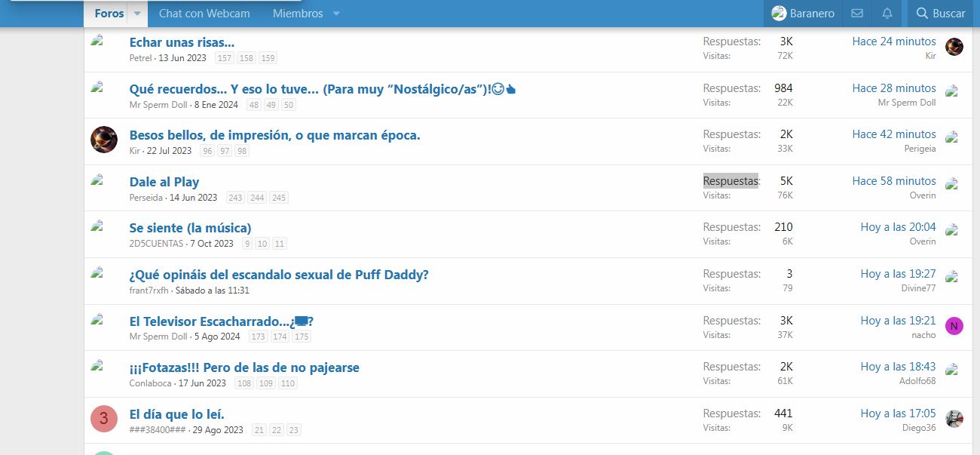Expand the Miembros dropdown arrow
The image size is (980, 455).
coord(336,14)
